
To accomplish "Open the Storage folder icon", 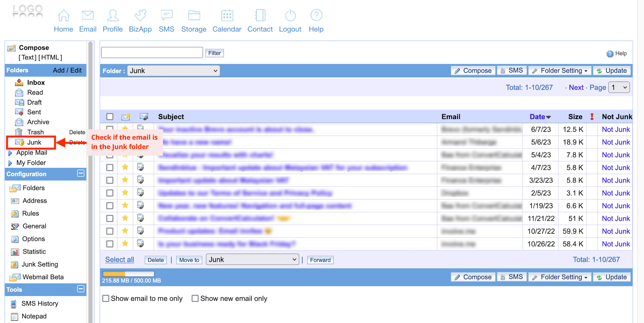I will tap(194, 16).
